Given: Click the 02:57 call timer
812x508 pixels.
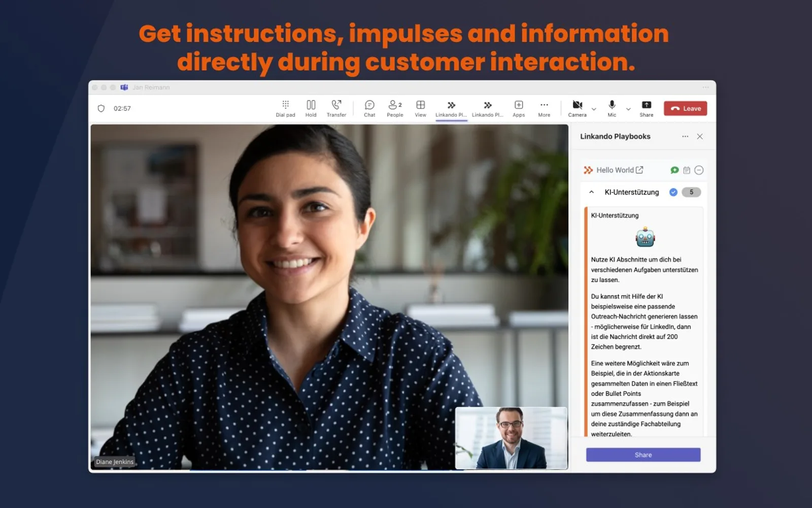Looking at the screenshot, I should (122, 108).
